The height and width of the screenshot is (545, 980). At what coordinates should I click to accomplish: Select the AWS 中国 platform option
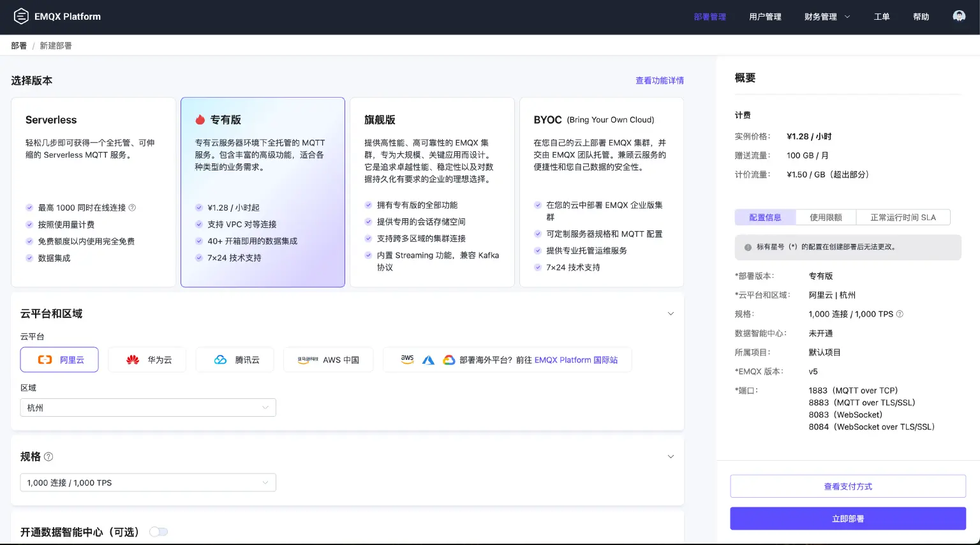(x=328, y=359)
